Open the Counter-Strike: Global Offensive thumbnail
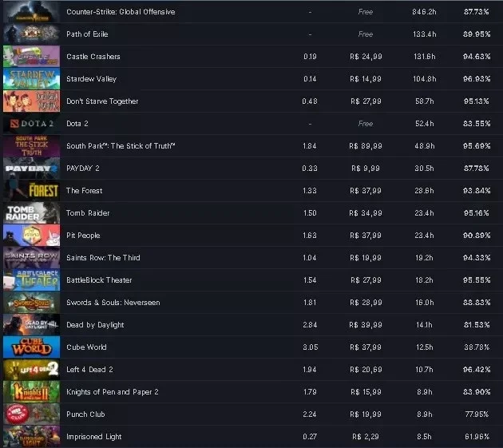503x448 pixels. [x=31, y=12]
